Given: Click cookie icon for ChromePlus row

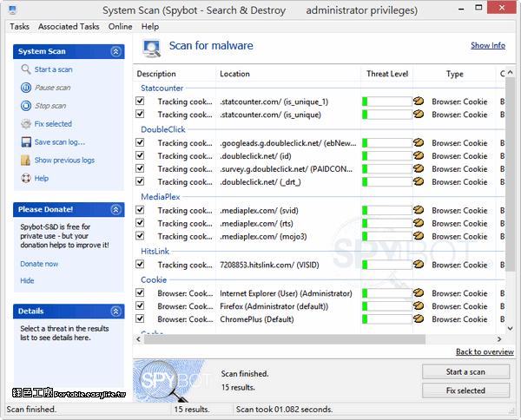Looking at the screenshot, I should (419, 318).
